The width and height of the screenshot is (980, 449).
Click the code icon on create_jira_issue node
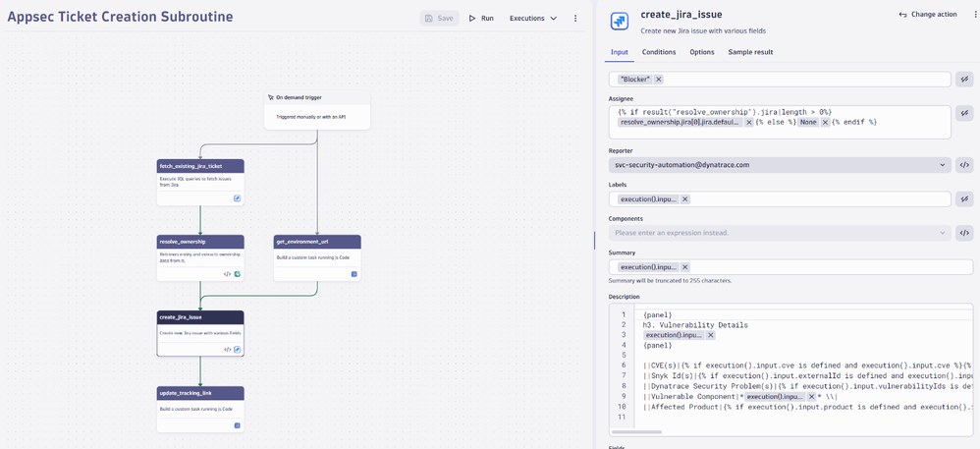click(228, 350)
